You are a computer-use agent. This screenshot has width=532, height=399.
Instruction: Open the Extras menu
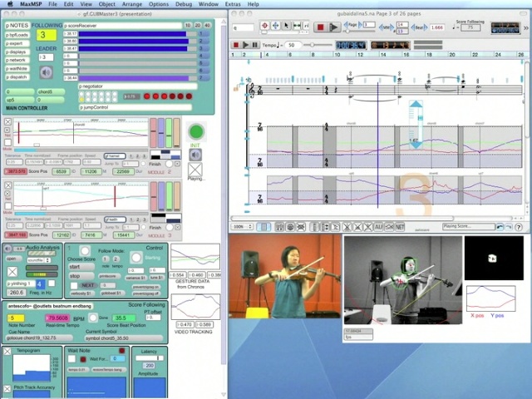(232, 4)
